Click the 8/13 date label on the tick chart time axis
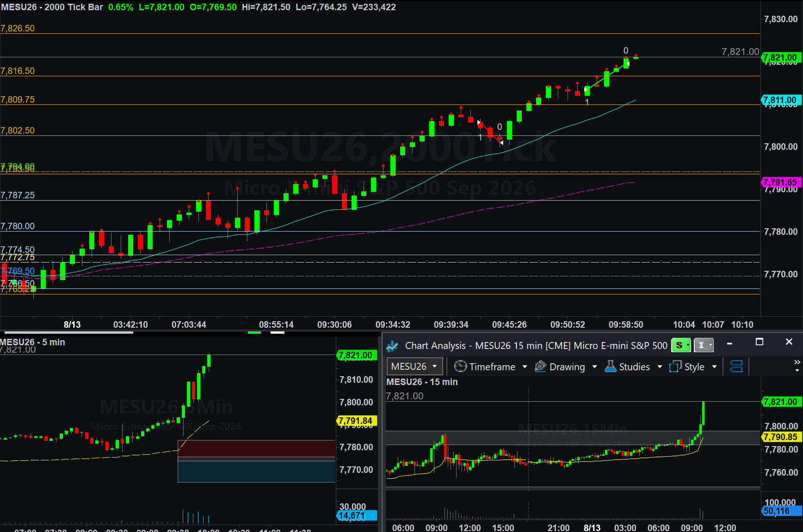The height and width of the screenshot is (532, 803). click(72, 324)
